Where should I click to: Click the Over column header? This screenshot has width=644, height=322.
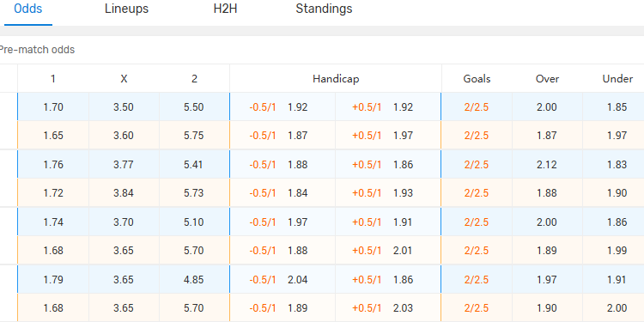tap(547, 78)
